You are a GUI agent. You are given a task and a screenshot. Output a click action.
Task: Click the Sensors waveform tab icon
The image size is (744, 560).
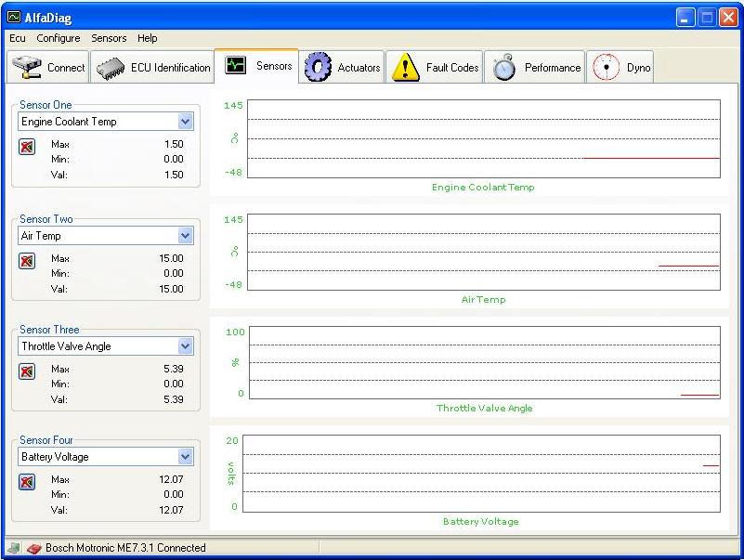tap(236, 66)
